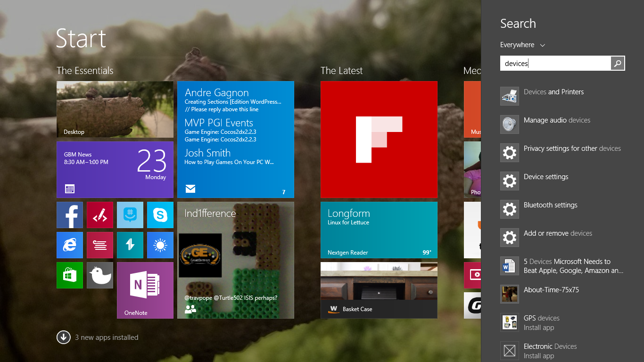Open the red tile with text-lines icon
This screenshot has width=644, height=362.
[100, 245]
